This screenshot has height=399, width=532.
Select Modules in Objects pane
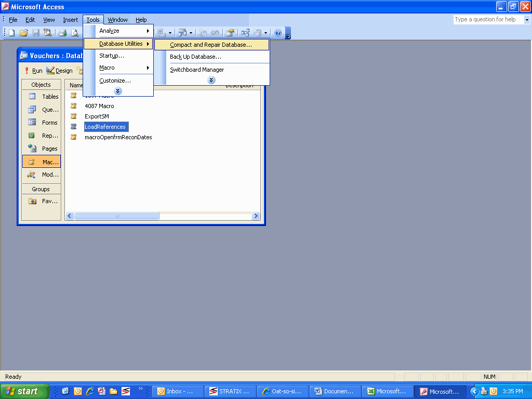tap(42, 175)
